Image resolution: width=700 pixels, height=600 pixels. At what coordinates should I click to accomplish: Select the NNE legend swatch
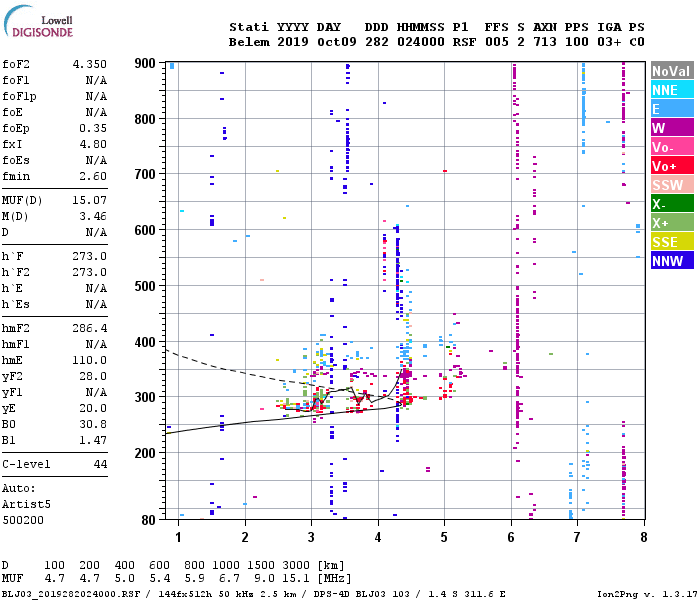(672, 90)
